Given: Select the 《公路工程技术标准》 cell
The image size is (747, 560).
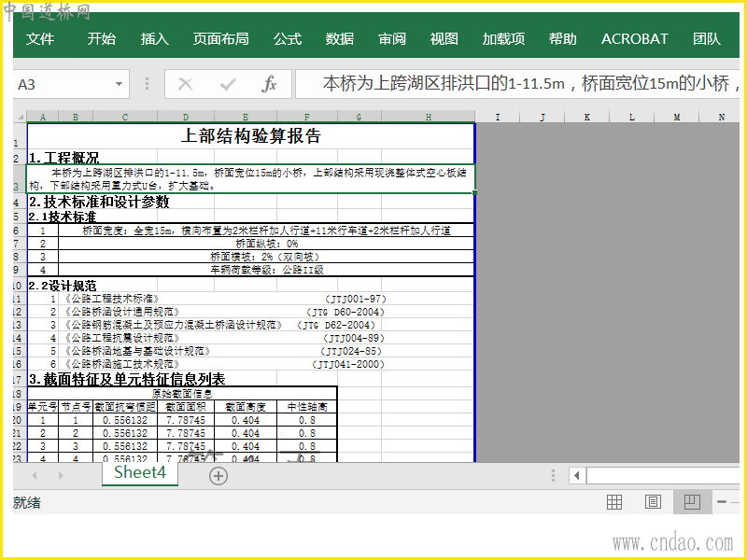Looking at the screenshot, I should 111,299.
